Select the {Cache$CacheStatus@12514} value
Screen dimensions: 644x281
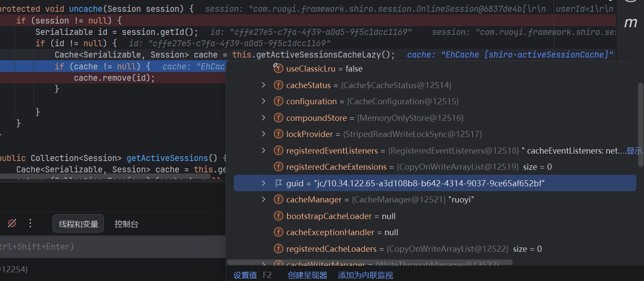[396, 85]
